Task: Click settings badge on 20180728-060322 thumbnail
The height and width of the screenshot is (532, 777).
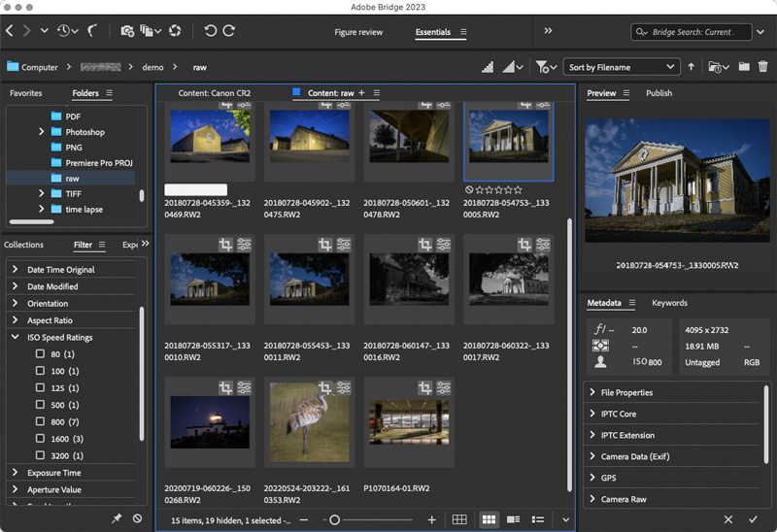Action: (x=543, y=245)
